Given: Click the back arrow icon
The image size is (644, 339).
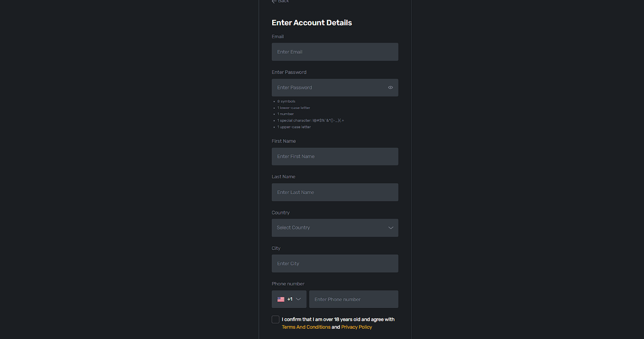Looking at the screenshot, I should (x=274, y=1).
